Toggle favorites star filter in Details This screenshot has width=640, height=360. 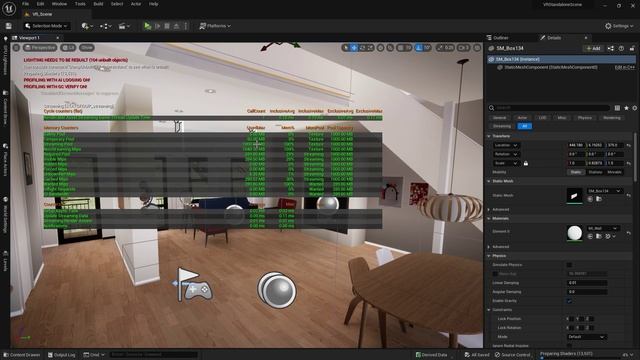click(x=626, y=108)
